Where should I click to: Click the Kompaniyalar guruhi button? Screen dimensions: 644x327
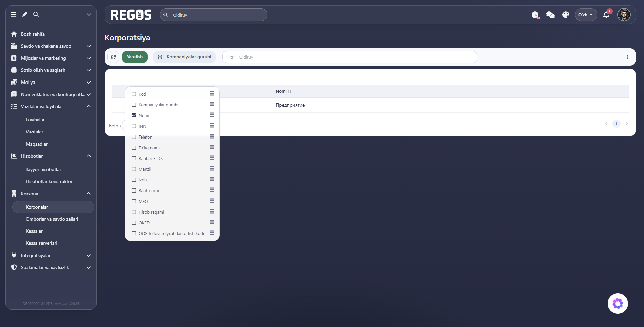(x=184, y=57)
